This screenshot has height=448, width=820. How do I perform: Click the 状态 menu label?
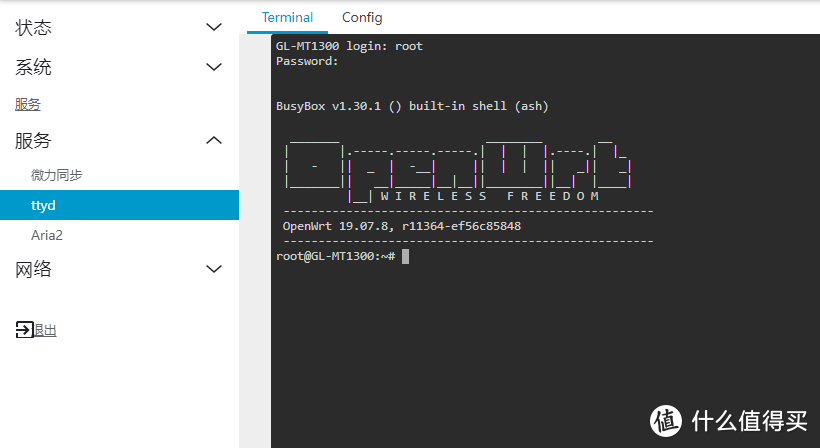click(x=33, y=28)
